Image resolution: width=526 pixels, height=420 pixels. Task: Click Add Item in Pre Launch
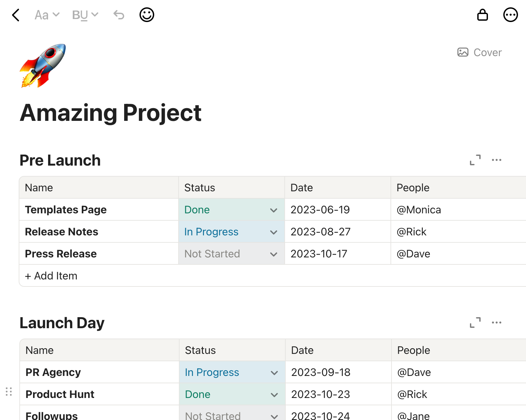51,276
